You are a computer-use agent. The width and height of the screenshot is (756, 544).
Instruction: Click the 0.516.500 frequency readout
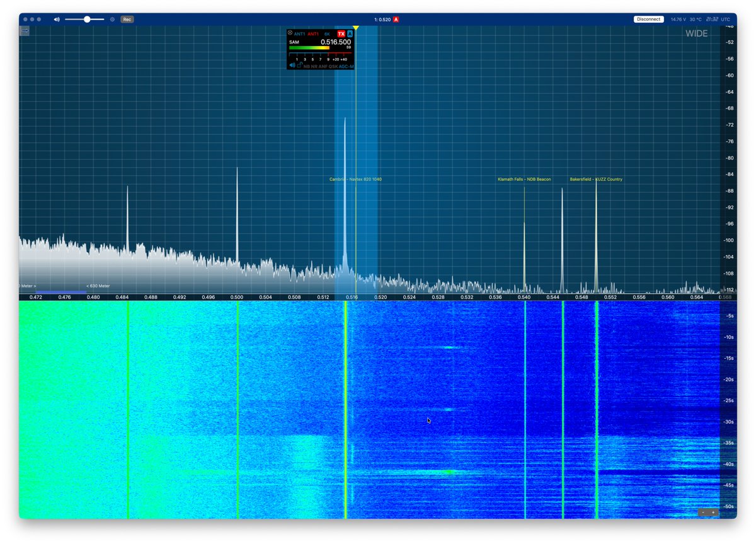coord(336,42)
